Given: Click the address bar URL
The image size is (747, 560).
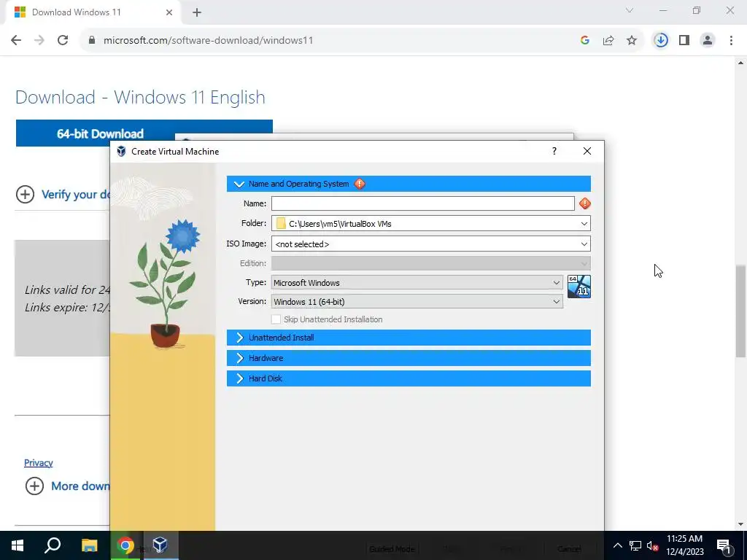Looking at the screenshot, I should (208, 41).
